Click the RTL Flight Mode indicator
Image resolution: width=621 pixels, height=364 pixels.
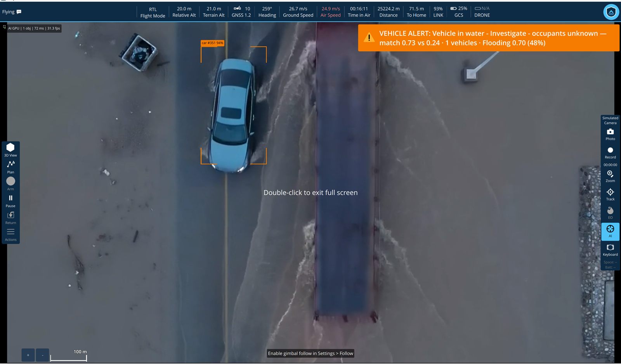click(153, 12)
